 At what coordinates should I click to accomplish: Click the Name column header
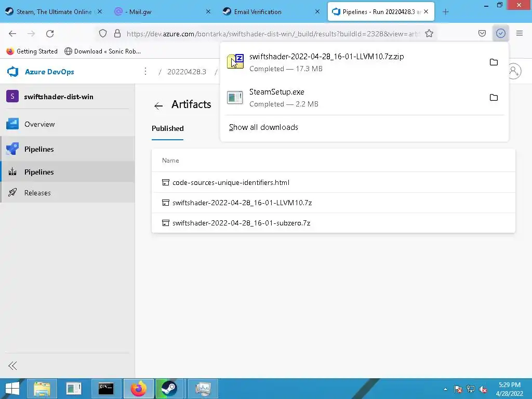click(x=170, y=161)
